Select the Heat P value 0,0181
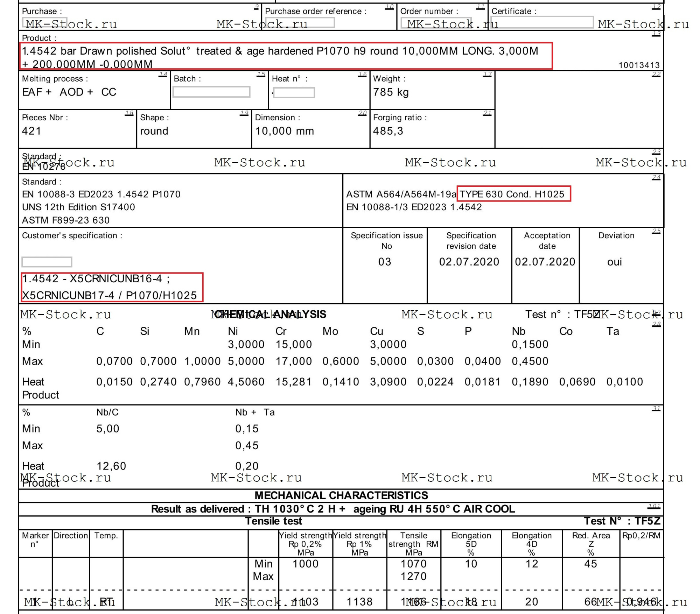 point(483,382)
